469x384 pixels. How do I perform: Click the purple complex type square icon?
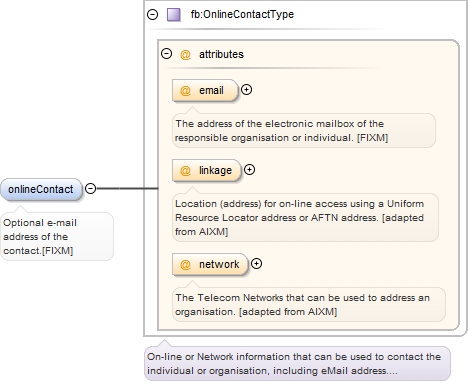(x=174, y=15)
